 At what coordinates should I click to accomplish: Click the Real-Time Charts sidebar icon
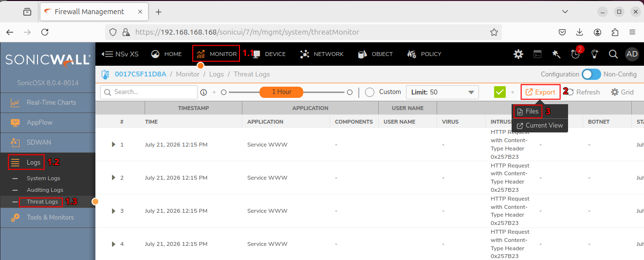pyautogui.click(x=16, y=103)
